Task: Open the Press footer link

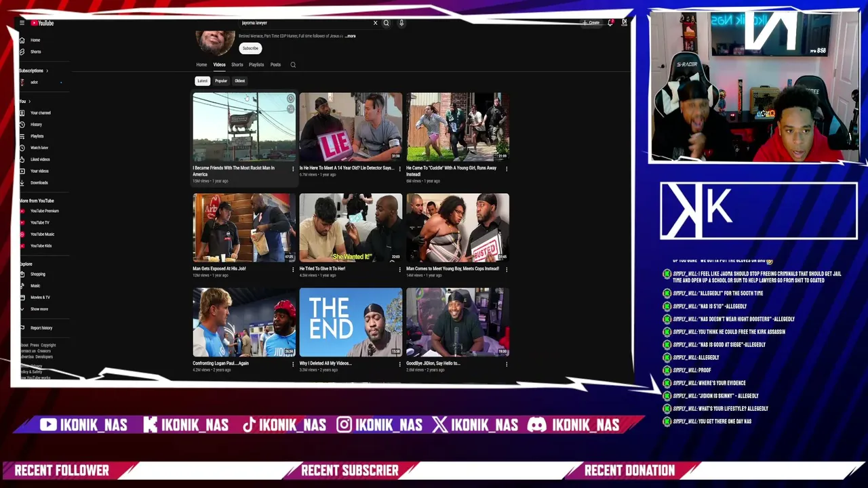Action: (35, 345)
